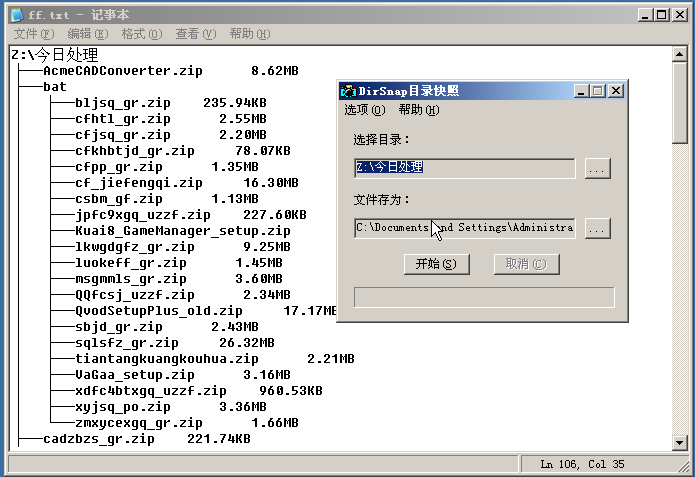Image resolution: width=695 pixels, height=477 pixels.
Task: Click the bat folder line
Action: coord(55,86)
